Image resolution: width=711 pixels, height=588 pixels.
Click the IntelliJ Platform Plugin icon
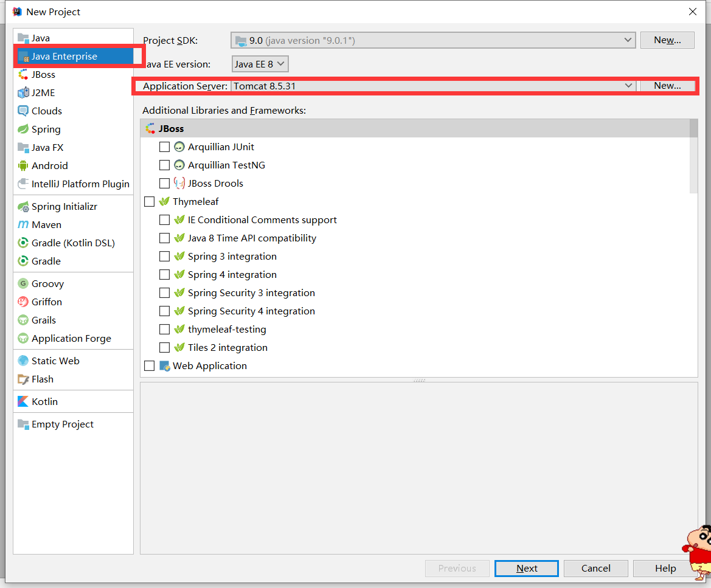tap(23, 184)
